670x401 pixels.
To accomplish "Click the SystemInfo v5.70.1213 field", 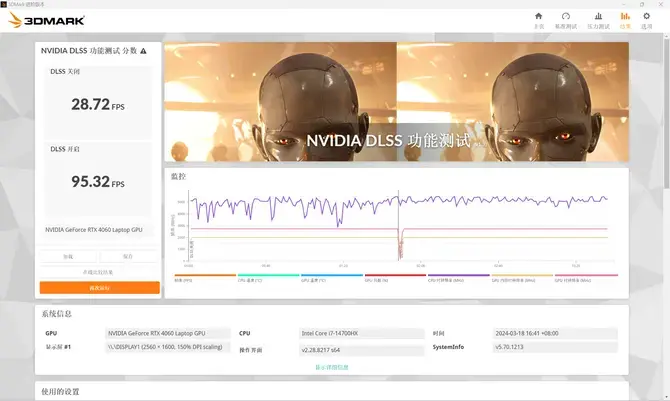I will point(555,347).
